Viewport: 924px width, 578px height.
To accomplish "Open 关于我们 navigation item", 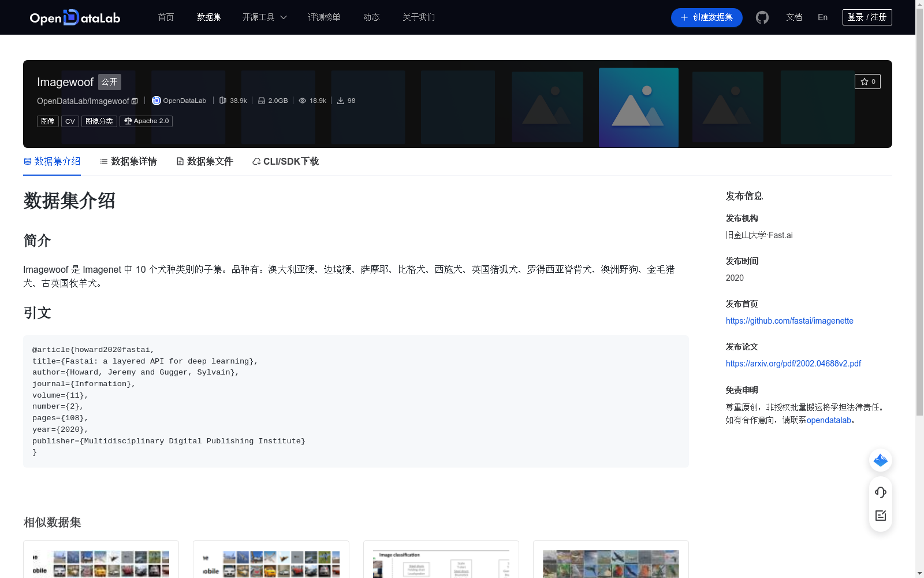I will pyautogui.click(x=419, y=17).
